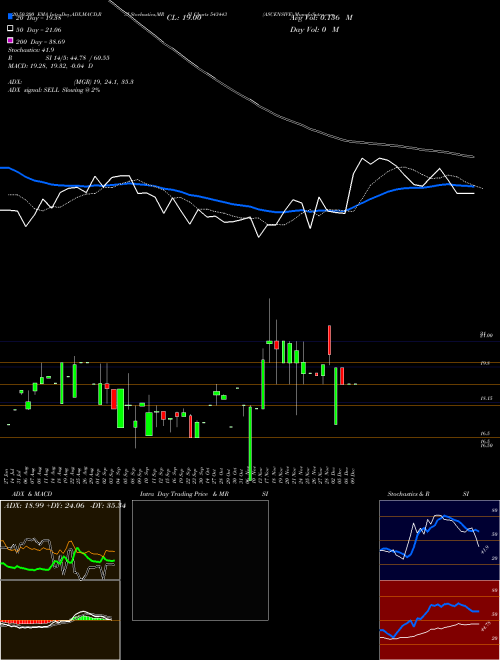Click the blue 20 Day EMA legend swatch
Screen dimensions: 500x660
(x=10, y=17)
